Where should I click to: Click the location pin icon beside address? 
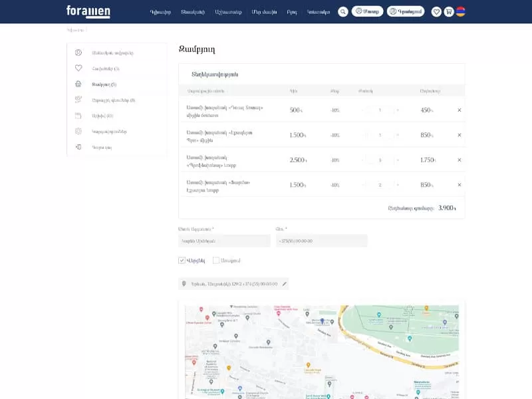(x=184, y=284)
